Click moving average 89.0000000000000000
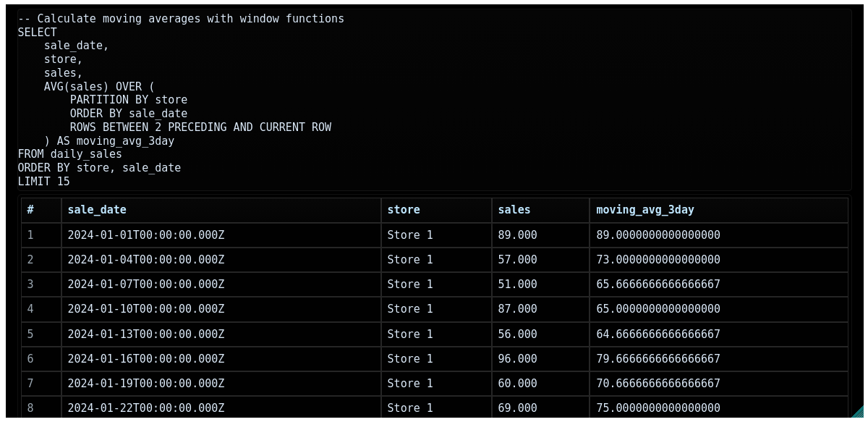 [719, 235]
